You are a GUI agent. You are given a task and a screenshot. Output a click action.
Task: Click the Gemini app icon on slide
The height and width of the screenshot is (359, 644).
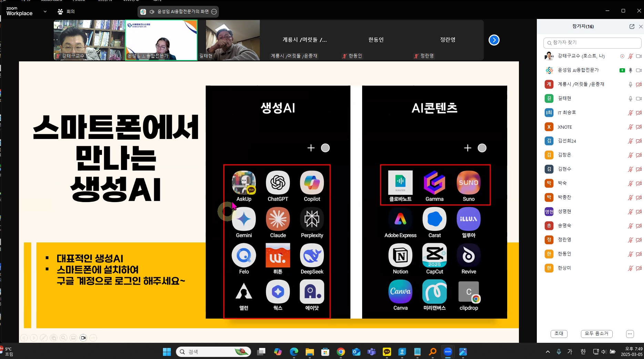[244, 219]
